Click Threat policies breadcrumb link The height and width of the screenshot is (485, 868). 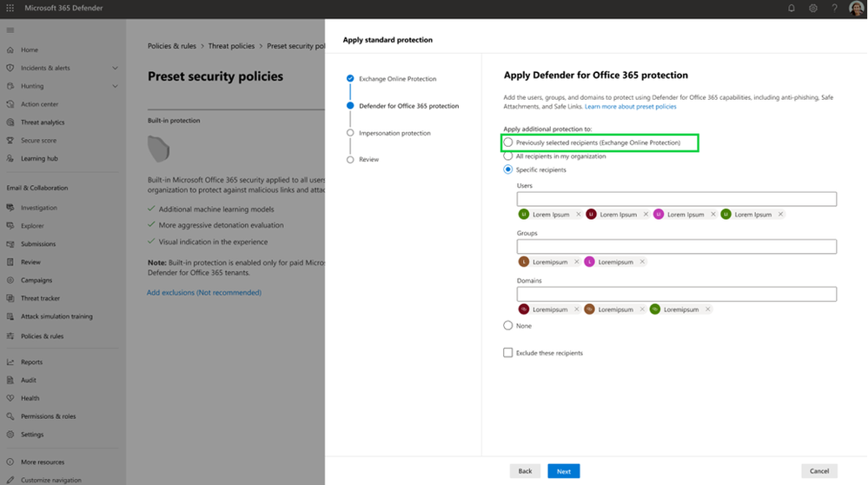tap(231, 46)
